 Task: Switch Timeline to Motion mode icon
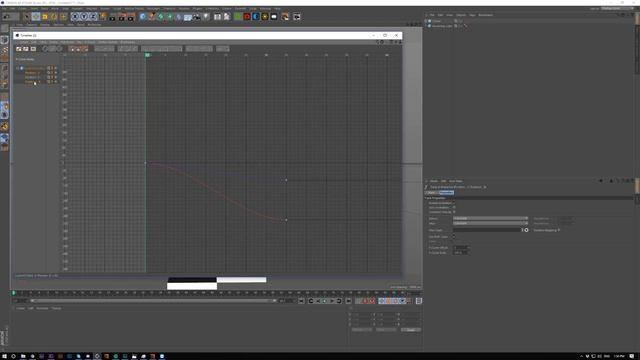click(33, 49)
